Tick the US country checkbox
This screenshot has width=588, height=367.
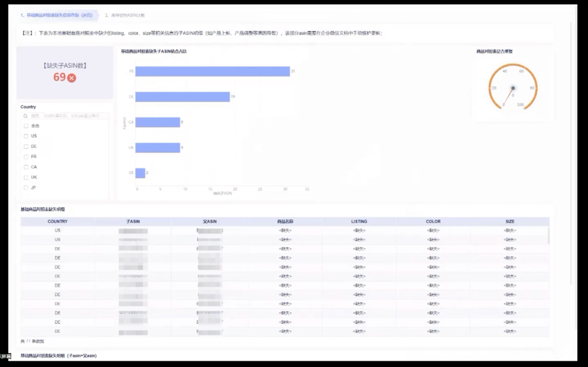[26, 136]
